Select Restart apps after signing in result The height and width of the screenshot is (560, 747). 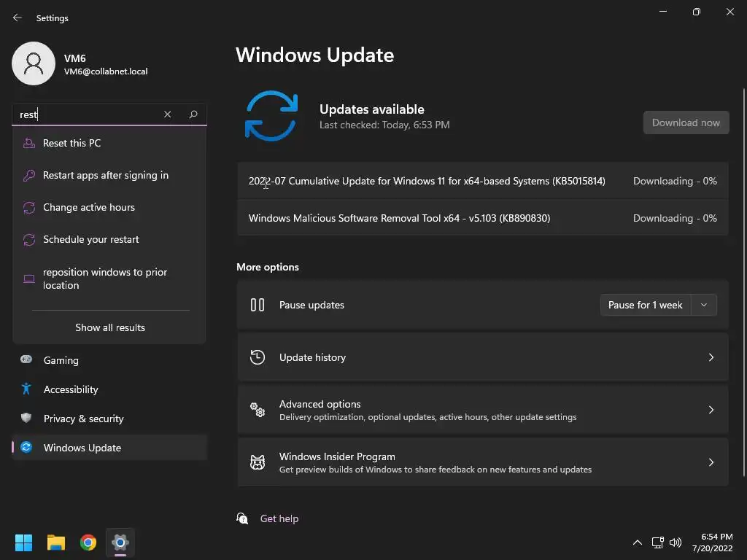[x=109, y=175]
